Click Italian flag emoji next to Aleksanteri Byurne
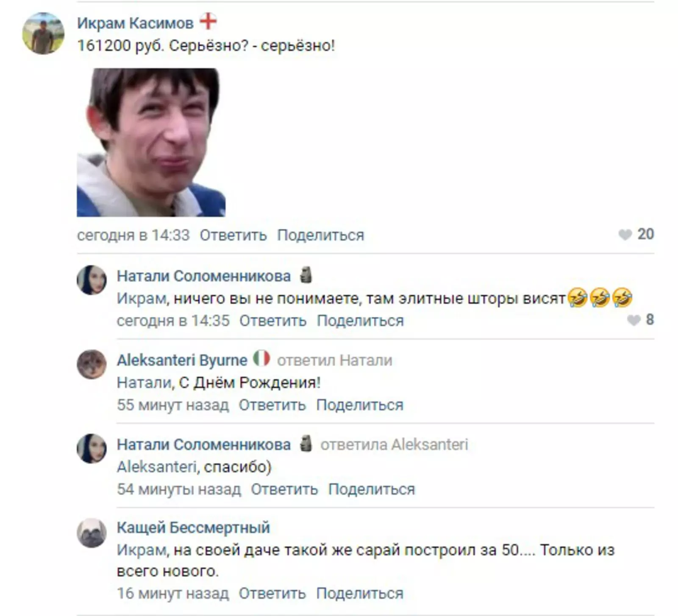Screen dimensions: 678x616 click(261, 358)
